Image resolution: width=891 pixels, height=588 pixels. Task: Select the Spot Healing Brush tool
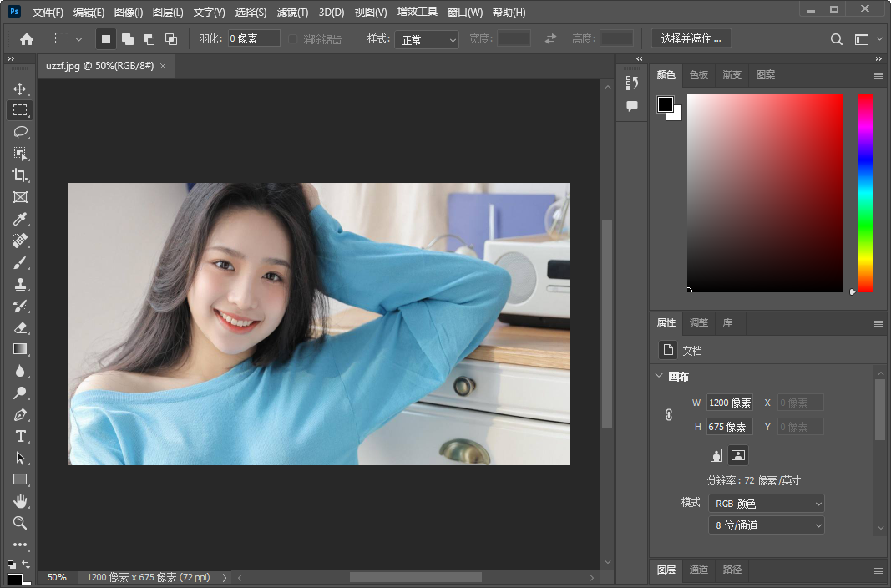click(x=20, y=241)
